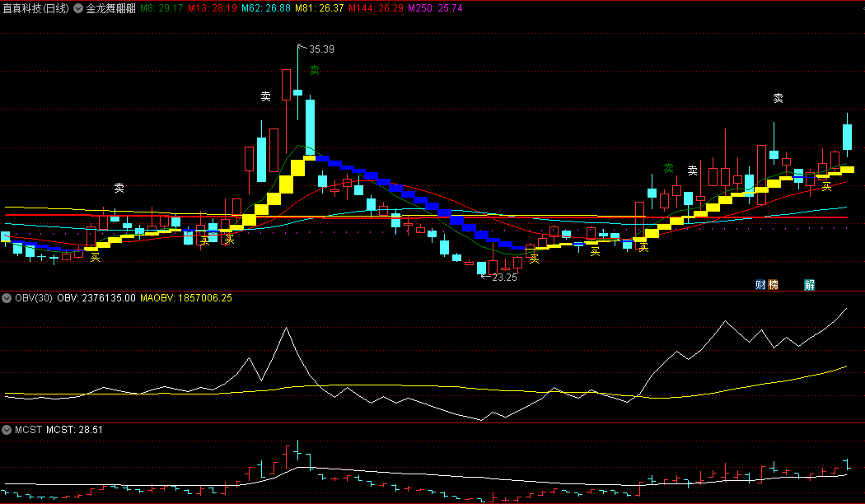
Task: Select the OBV: 2376135.00 value
Action: coord(96,298)
